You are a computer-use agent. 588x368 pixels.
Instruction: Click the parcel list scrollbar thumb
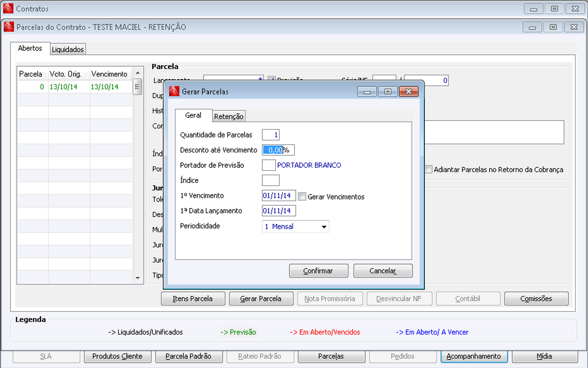(137, 87)
